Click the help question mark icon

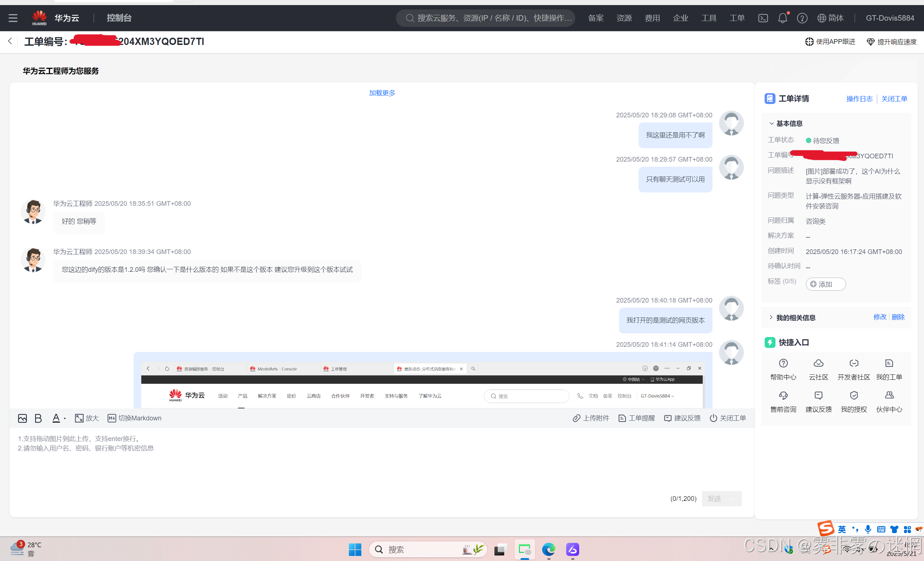802,18
